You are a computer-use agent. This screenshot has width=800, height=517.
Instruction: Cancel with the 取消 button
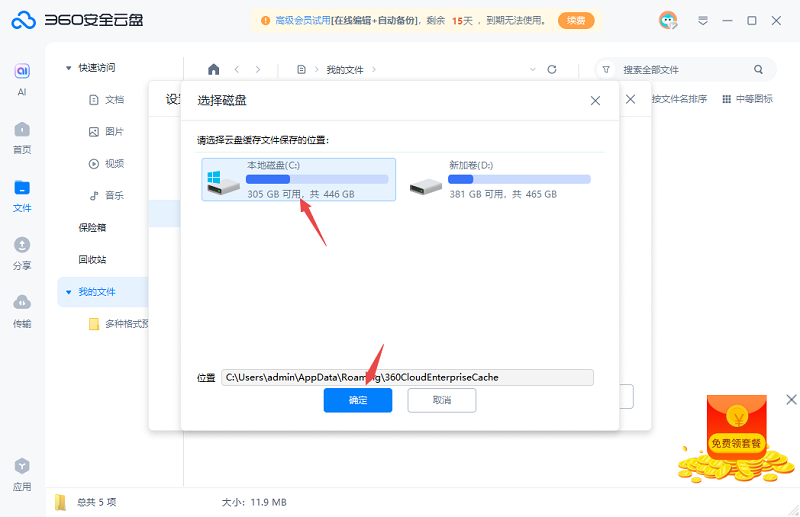tap(442, 400)
